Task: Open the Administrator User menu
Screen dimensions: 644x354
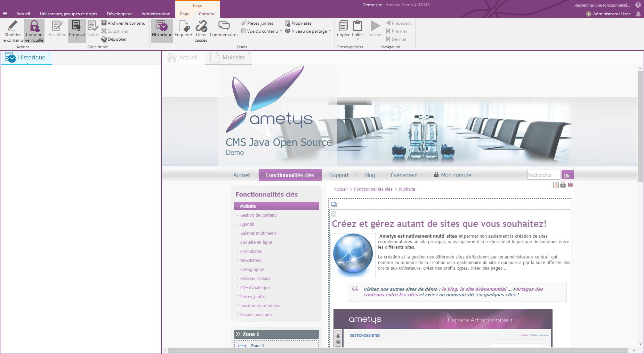Action: tap(608, 14)
